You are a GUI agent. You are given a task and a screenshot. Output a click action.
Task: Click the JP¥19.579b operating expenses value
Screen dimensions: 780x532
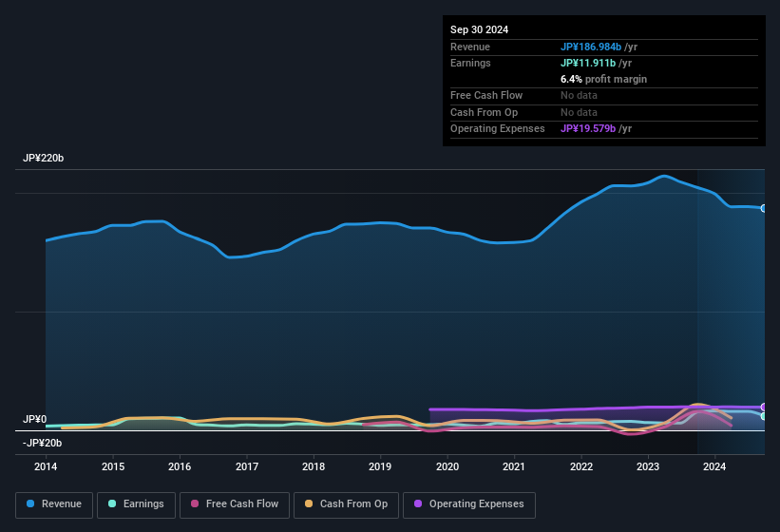coord(588,128)
